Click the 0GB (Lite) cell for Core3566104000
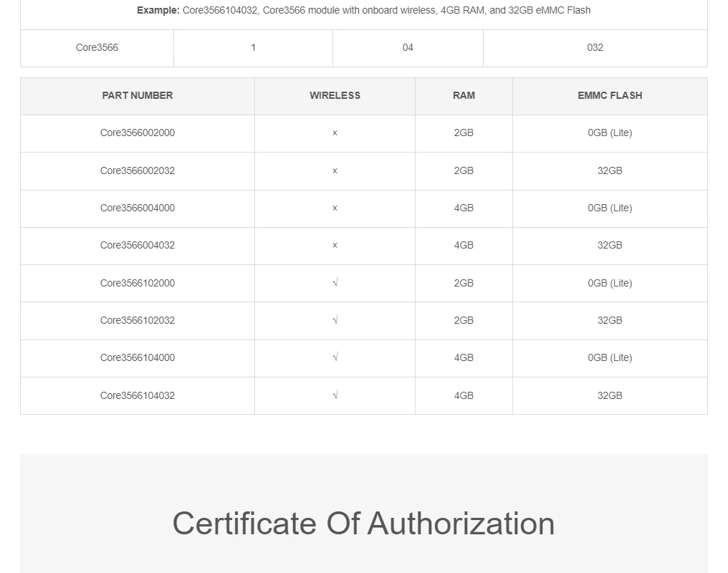 click(610, 357)
